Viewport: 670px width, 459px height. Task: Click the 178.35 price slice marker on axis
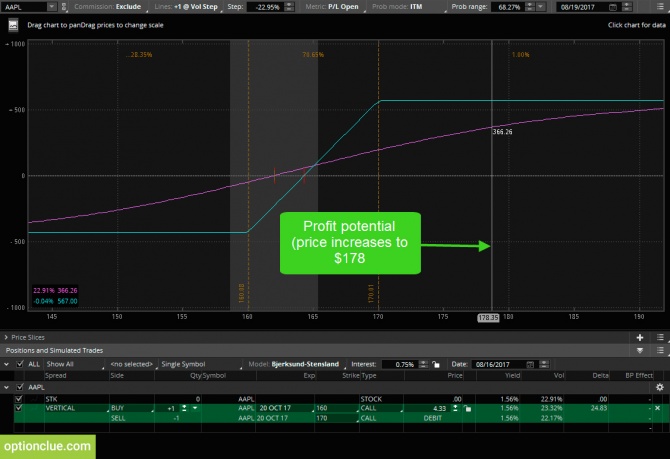pyautogui.click(x=488, y=318)
